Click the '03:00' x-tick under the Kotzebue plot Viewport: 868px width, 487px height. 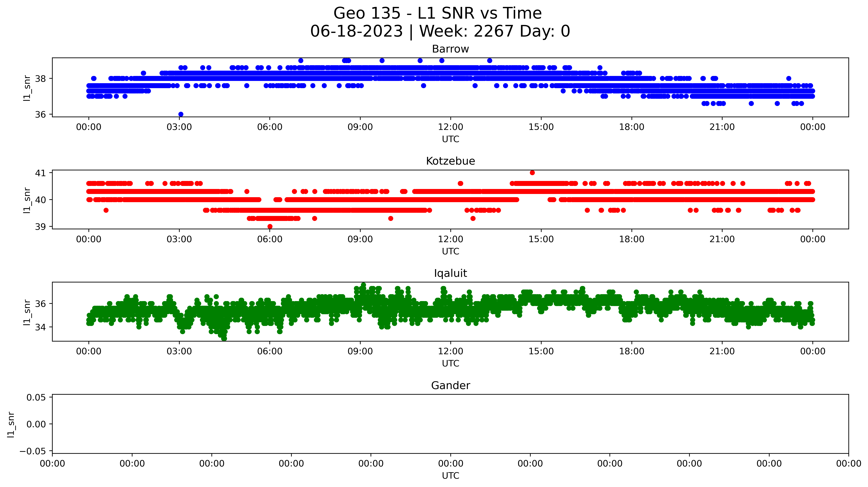coord(179,239)
